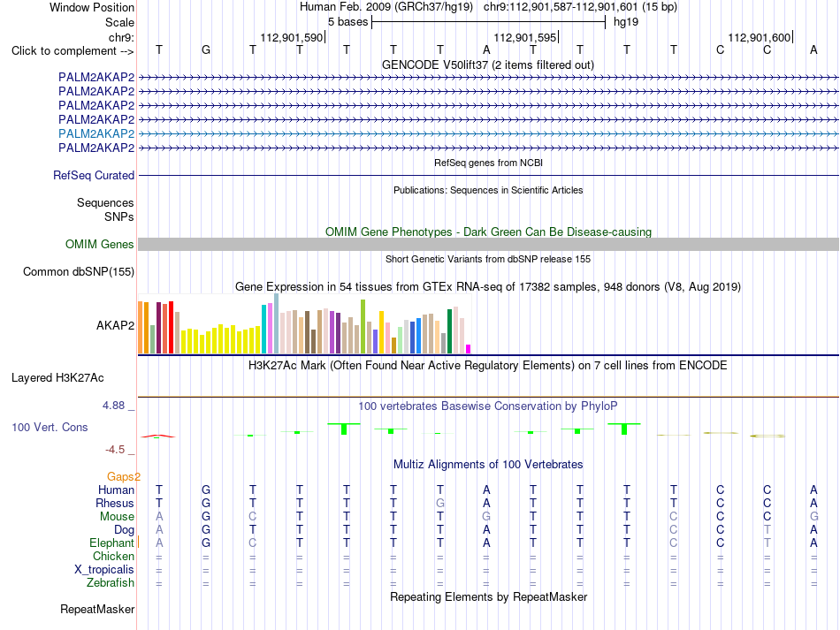Screen dimensions: 840x630
Task: Click the H3K27Ac Mark ENCODE track title
Action: pyautogui.click(x=488, y=366)
